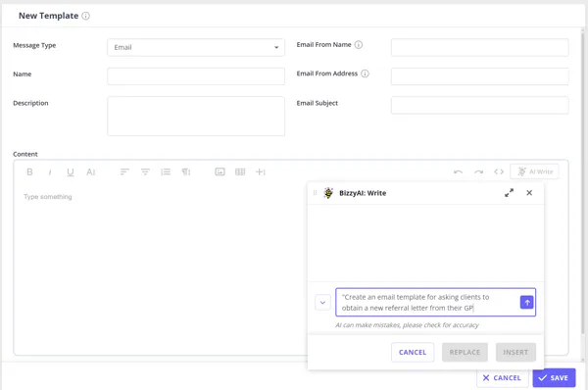Open the insert more (plus) tool
Viewport: 588px width, 390px height.
(x=261, y=171)
